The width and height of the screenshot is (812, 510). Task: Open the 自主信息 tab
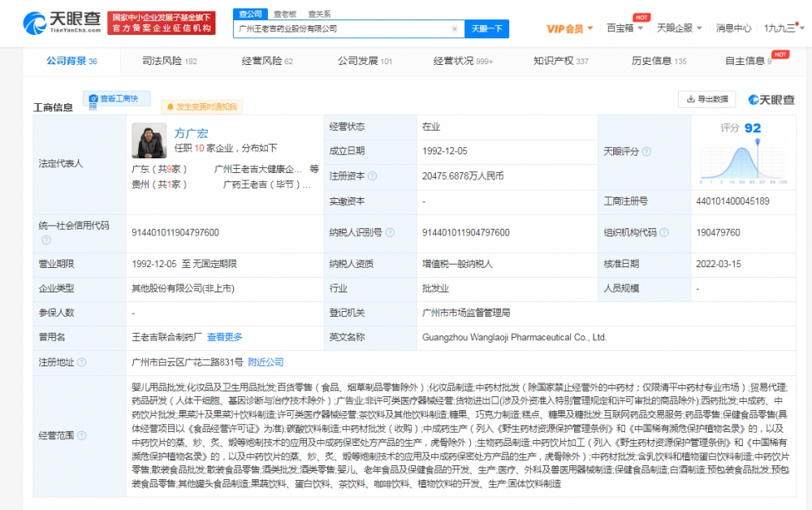(748, 61)
